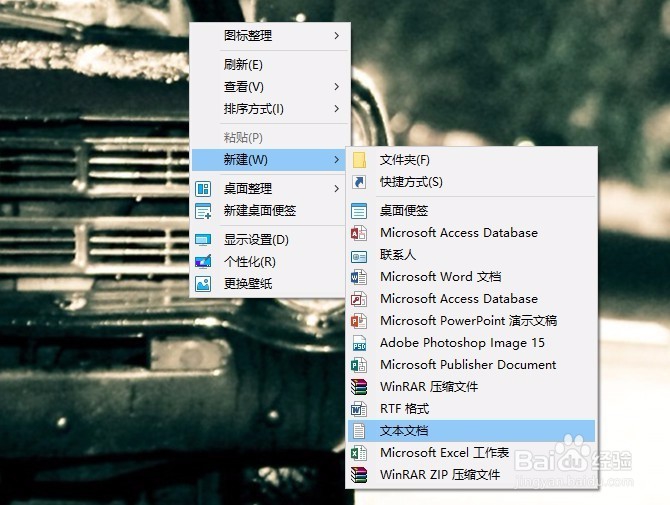This screenshot has width=670, height=505.
Task: Create a Microsoft Excel 工作表
Action: point(471,453)
